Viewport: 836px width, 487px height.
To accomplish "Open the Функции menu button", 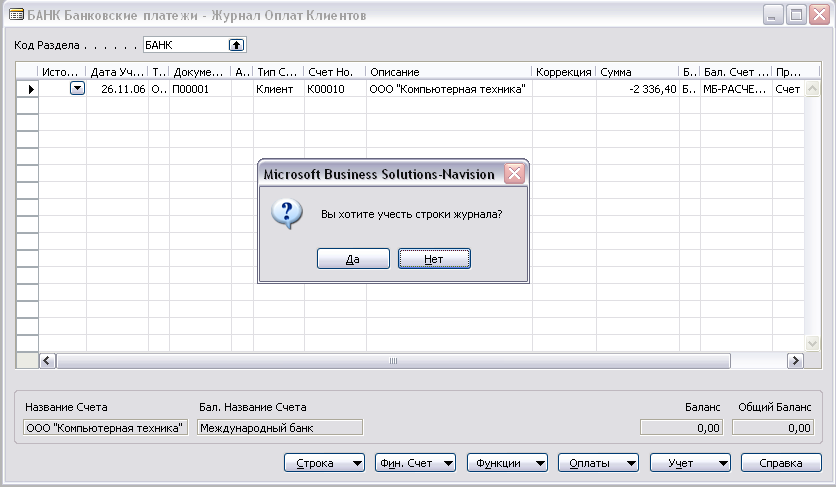I will tap(507, 463).
